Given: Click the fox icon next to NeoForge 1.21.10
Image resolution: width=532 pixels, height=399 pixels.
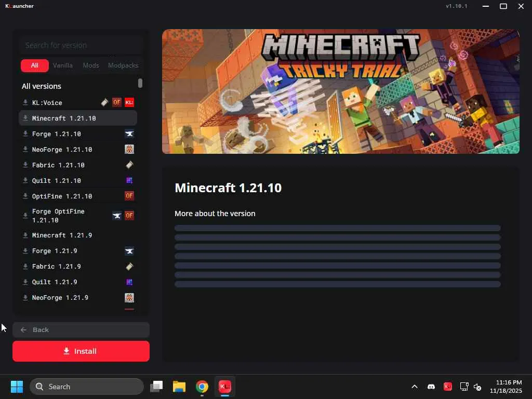Looking at the screenshot, I should point(129,149).
